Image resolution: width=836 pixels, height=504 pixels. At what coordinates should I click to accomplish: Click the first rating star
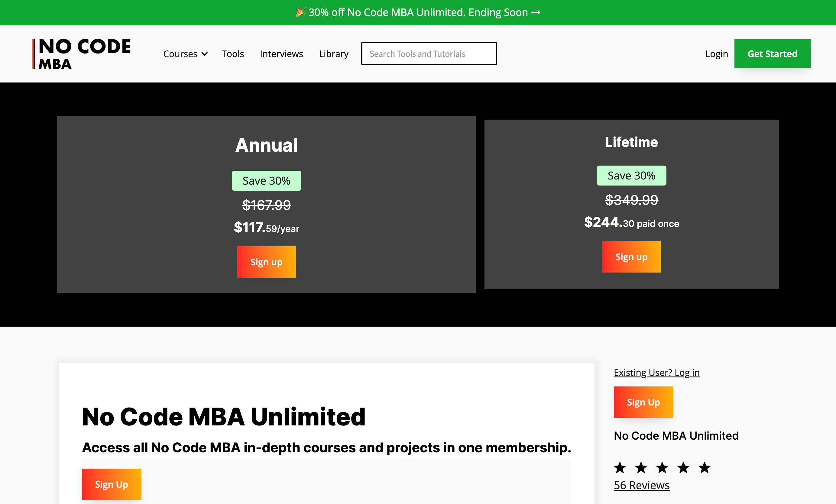[620, 468]
